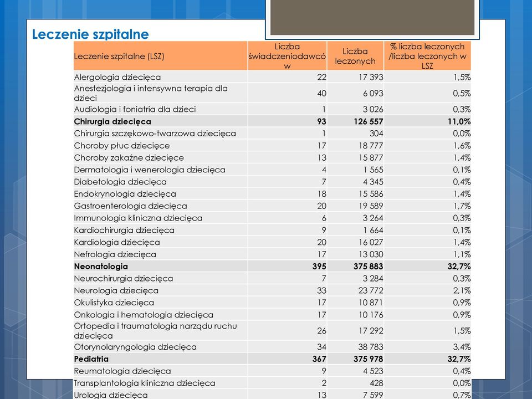Click the 'Choroby płuc dziecięce' label

point(122,146)
